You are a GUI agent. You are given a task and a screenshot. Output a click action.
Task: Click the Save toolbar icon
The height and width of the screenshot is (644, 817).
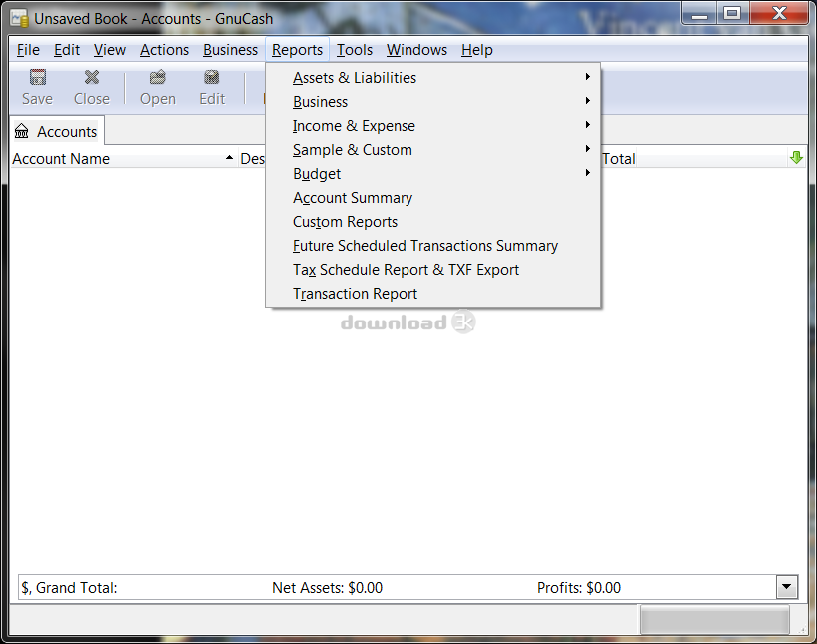pyautogui.click(x=38, y=77)
